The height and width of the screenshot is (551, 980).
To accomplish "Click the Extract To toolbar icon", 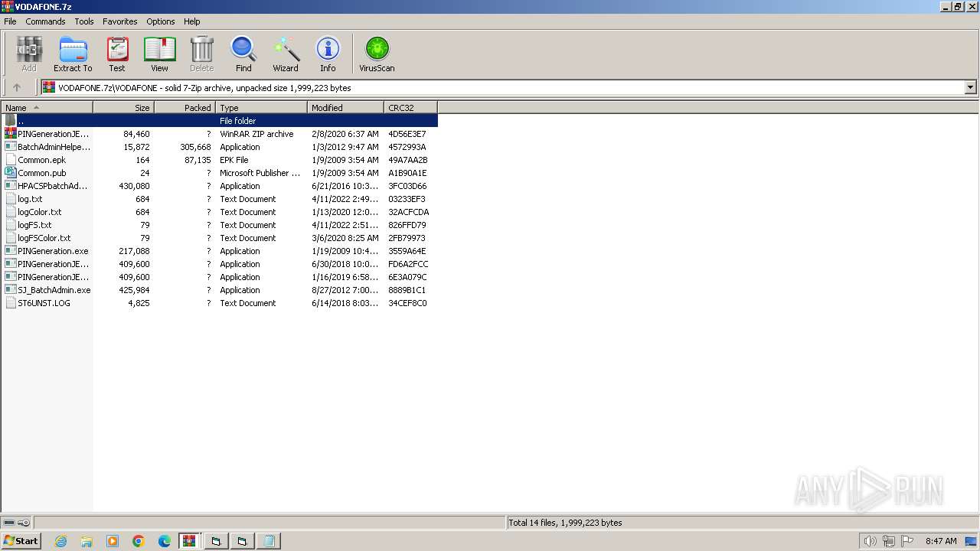I will (x=73, y=54).
